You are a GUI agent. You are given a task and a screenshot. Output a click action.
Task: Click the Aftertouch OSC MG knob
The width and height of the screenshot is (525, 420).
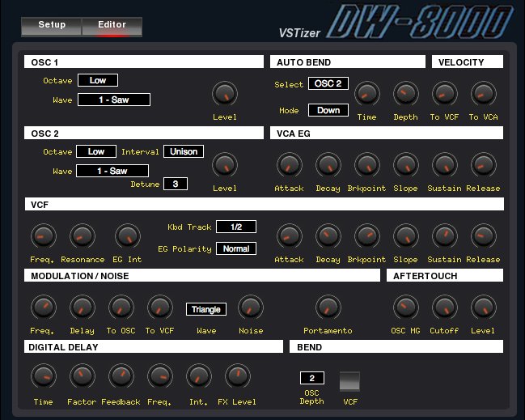[x=406, y=308]
